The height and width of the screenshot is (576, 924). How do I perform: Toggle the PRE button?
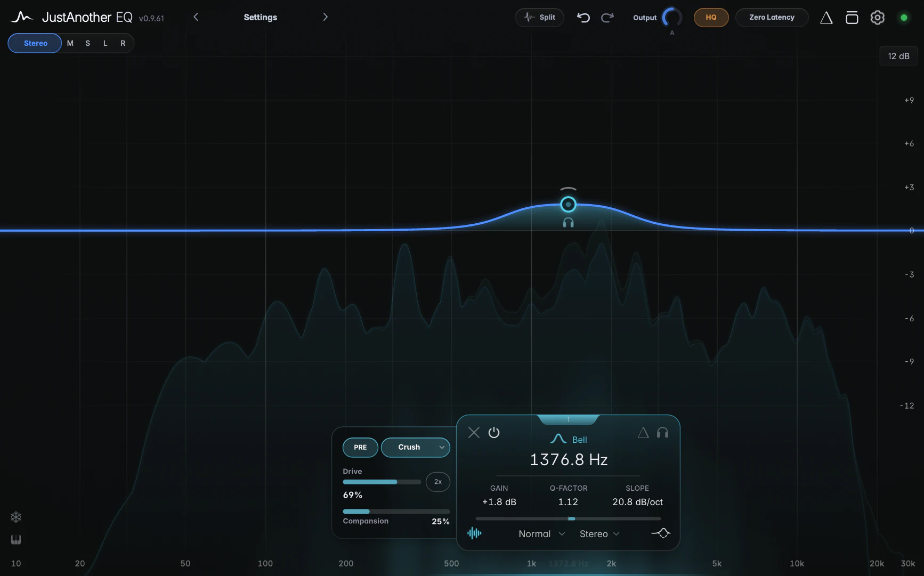(x=360, y=447)
